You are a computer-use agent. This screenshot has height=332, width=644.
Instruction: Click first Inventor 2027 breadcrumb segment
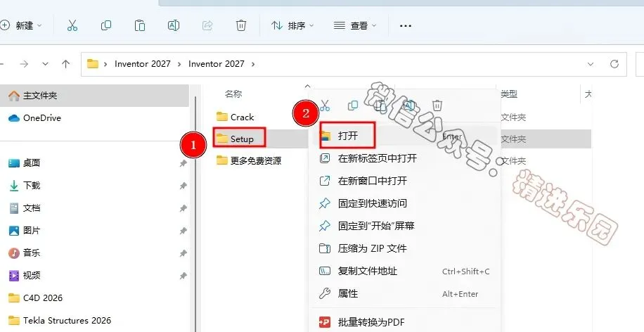pos(143,64)
